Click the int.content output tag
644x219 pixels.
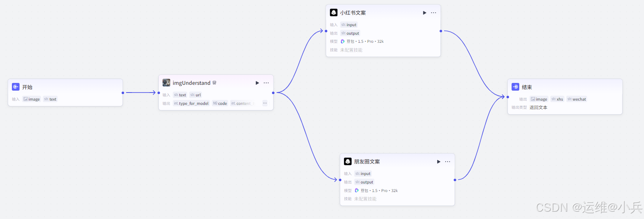[241, 103]
